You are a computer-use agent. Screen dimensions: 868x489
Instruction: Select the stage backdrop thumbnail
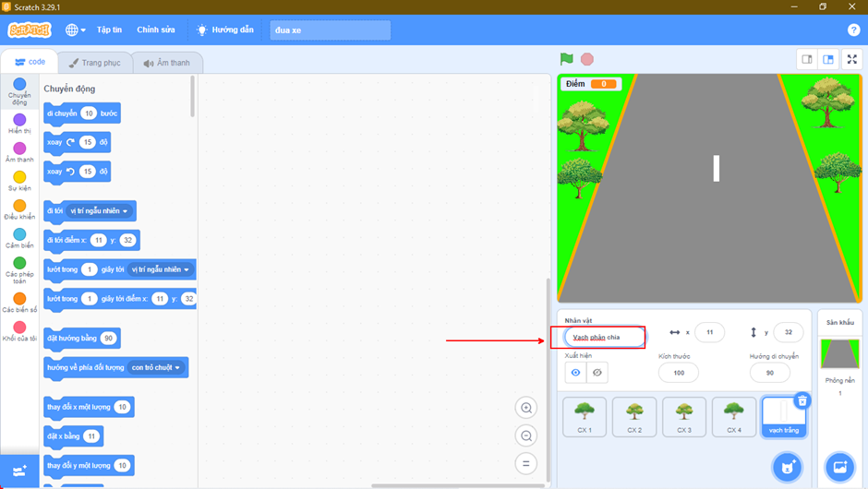(x=839, y=354)
